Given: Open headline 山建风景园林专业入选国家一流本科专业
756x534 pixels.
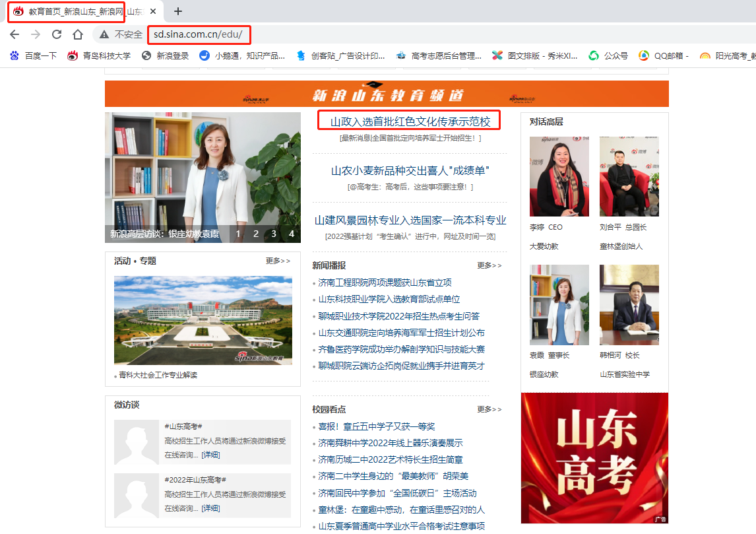Looking at the screenshot, I should (410, 220).
